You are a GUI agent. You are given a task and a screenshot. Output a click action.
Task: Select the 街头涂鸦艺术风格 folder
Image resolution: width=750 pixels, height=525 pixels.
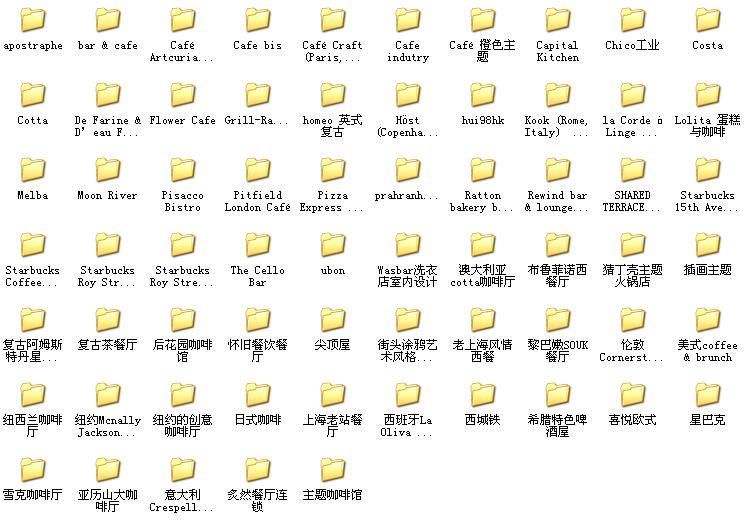click(x=408, y=319)
